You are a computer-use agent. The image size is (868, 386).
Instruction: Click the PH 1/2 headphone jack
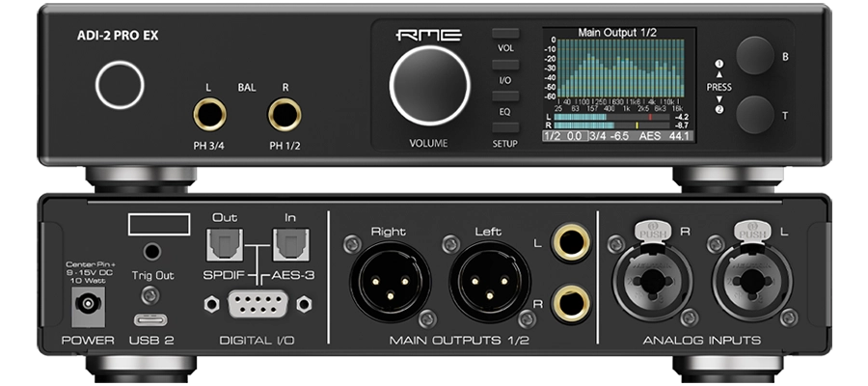[x=285, y=114]
